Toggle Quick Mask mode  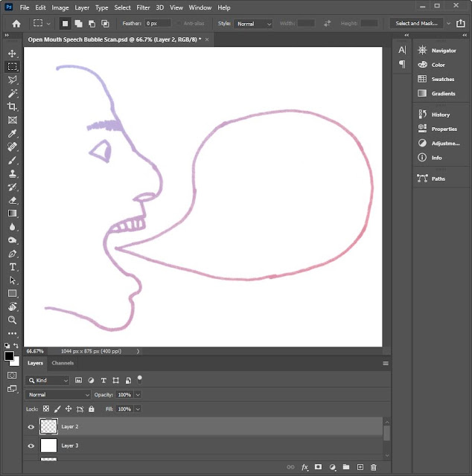tap(12, 376)
